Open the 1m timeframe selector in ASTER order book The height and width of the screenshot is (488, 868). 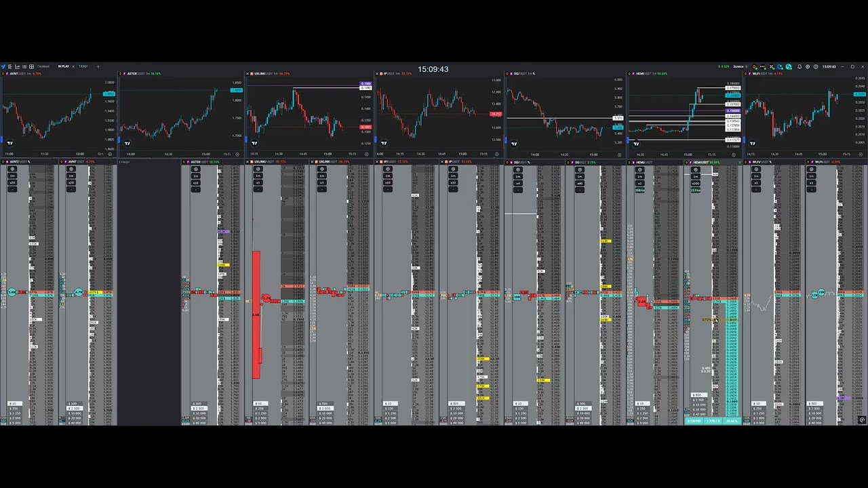(196, 176)
